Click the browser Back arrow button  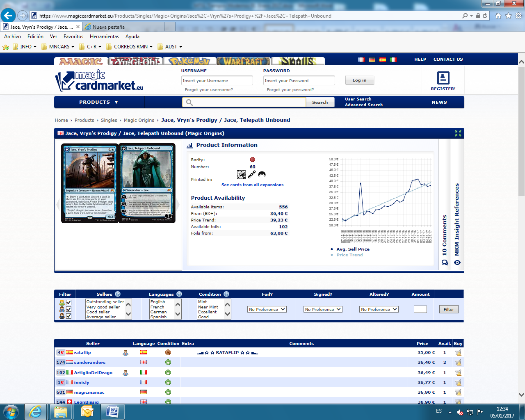(x=8, y=16)
